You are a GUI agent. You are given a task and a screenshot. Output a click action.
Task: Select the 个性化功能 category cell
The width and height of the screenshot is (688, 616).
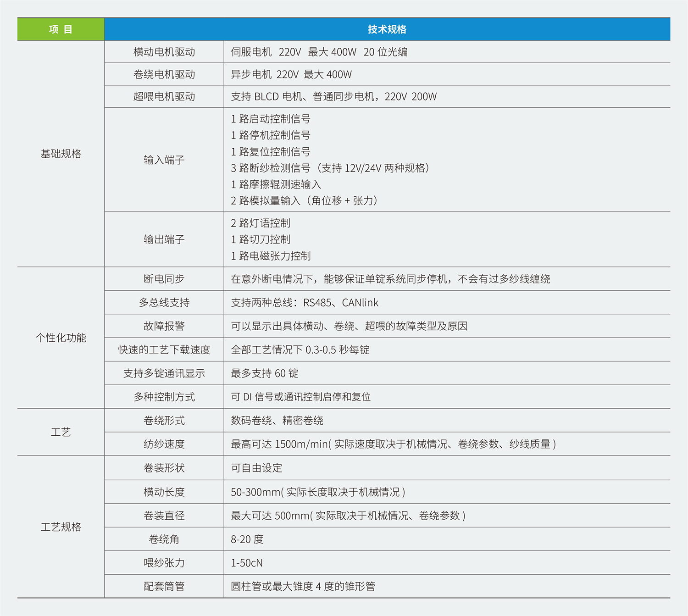(x=61, y=338)
